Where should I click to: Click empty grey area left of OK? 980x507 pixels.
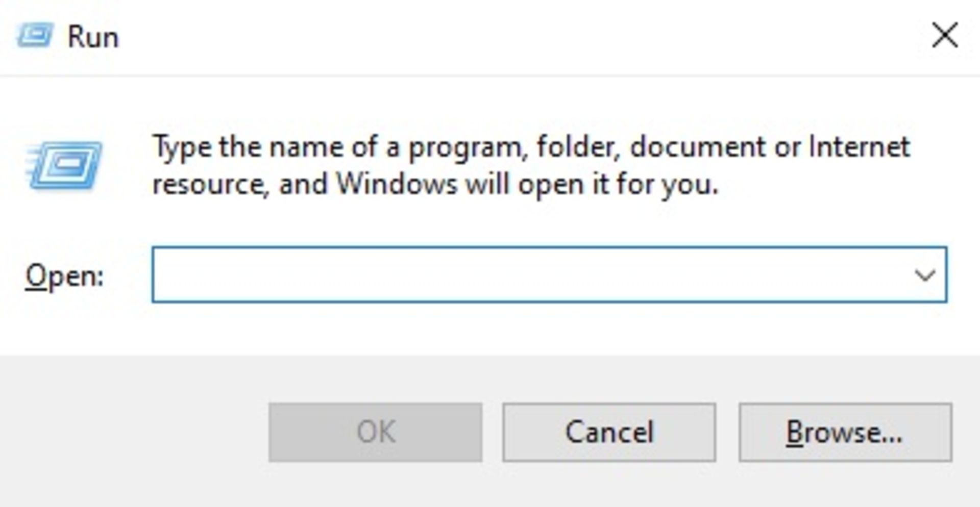(133, 433)
